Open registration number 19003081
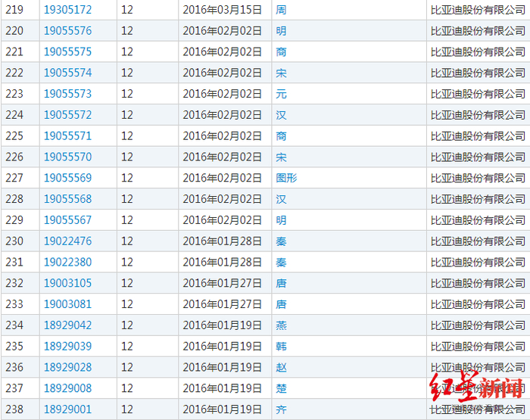The width and height of the screenshot is (530, 420). 67,303
